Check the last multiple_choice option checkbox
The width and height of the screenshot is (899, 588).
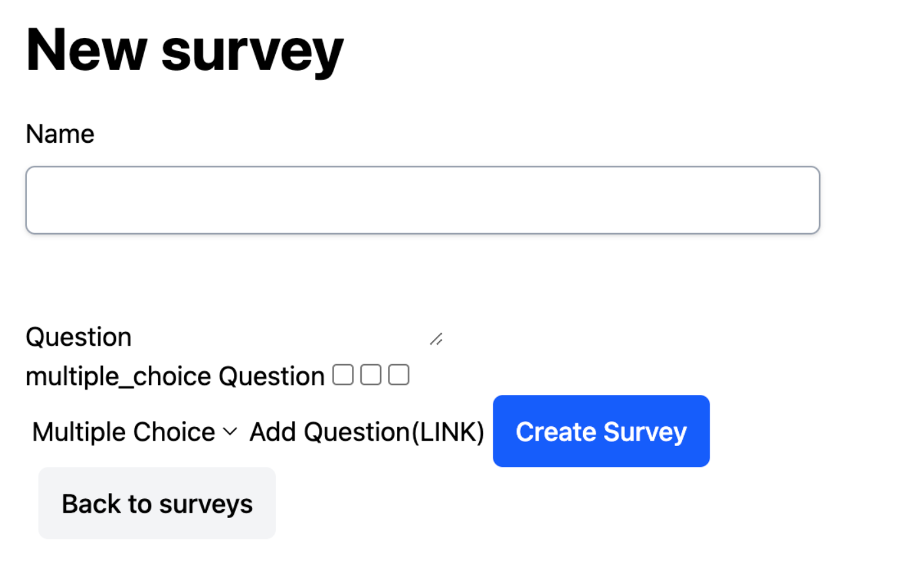tap(398, 375)
